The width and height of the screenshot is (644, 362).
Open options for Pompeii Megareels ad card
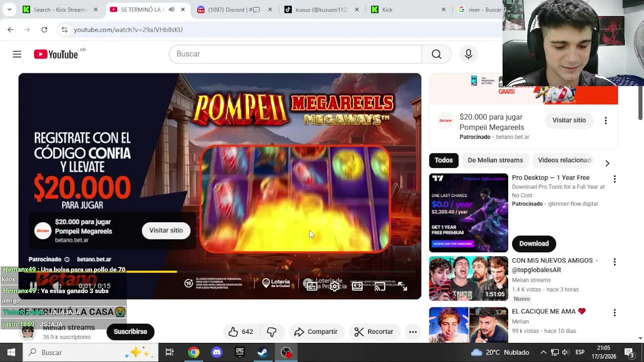(605, 121)
